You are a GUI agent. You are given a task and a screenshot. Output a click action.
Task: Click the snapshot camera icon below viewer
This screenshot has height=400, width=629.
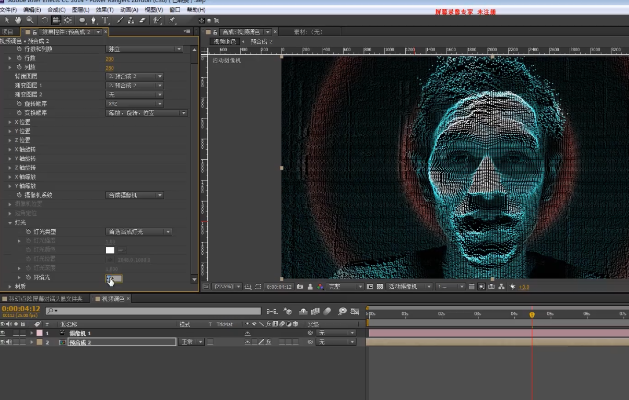(x=300, y=286)
